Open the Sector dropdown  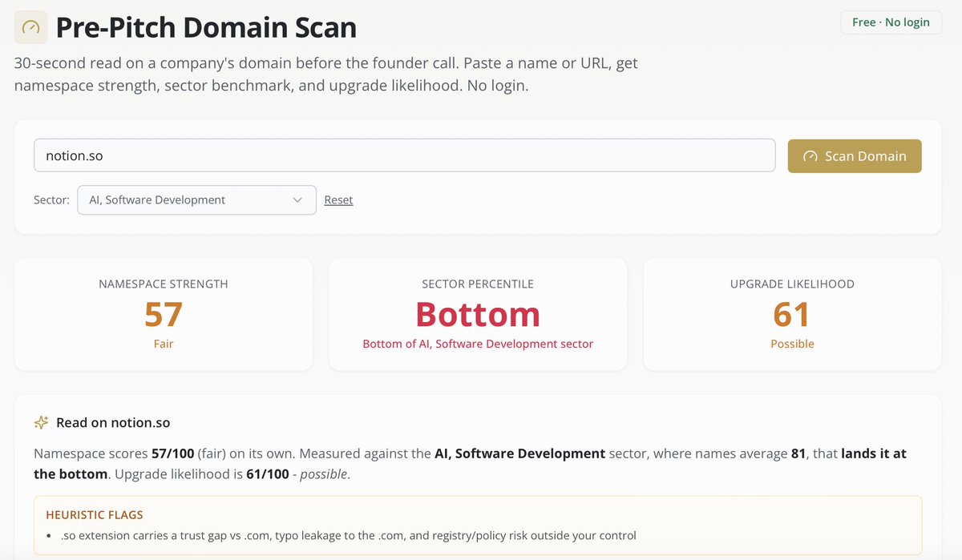click(196, 199)
